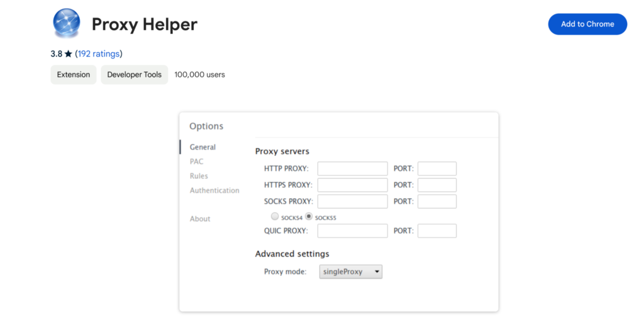Click the QUIC PROXY port field
Viewport: 644px width, 323px height.
click(x=437, y=231)
